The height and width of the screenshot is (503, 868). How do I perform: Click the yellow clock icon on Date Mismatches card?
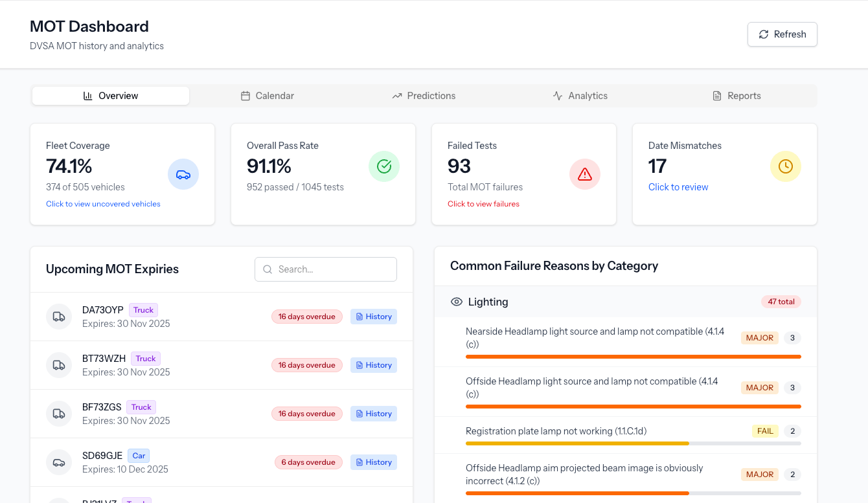[x=786, y=166]
